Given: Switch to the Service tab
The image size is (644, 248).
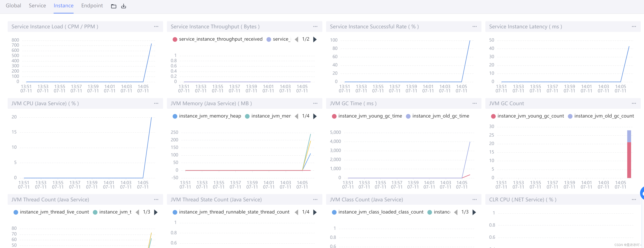Looking at the screenshot, I should 37,5.
